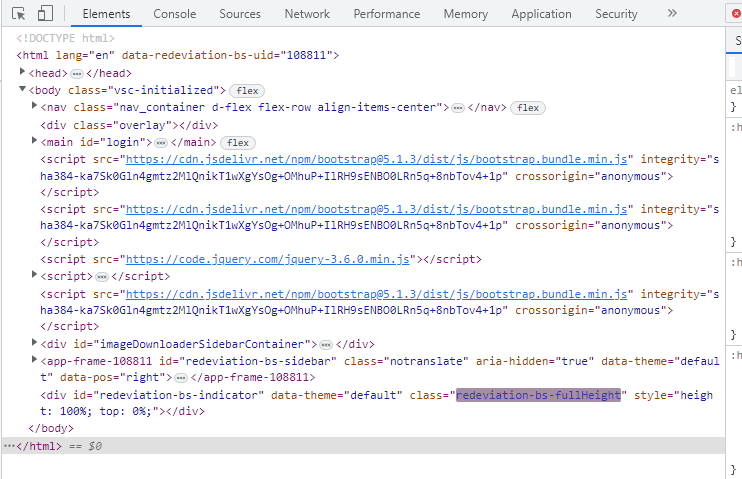Collapse the body element
The image size is (742, 479).
[22, 89]
